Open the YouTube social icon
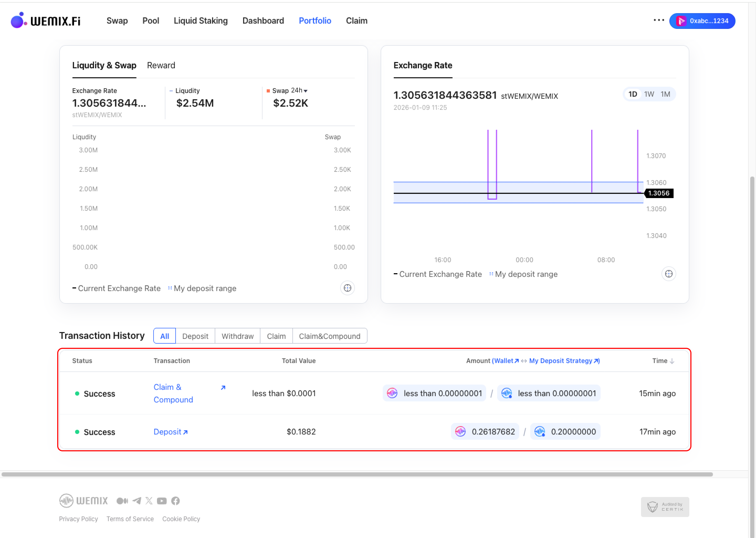756x538 pixels. pos(162,500)
